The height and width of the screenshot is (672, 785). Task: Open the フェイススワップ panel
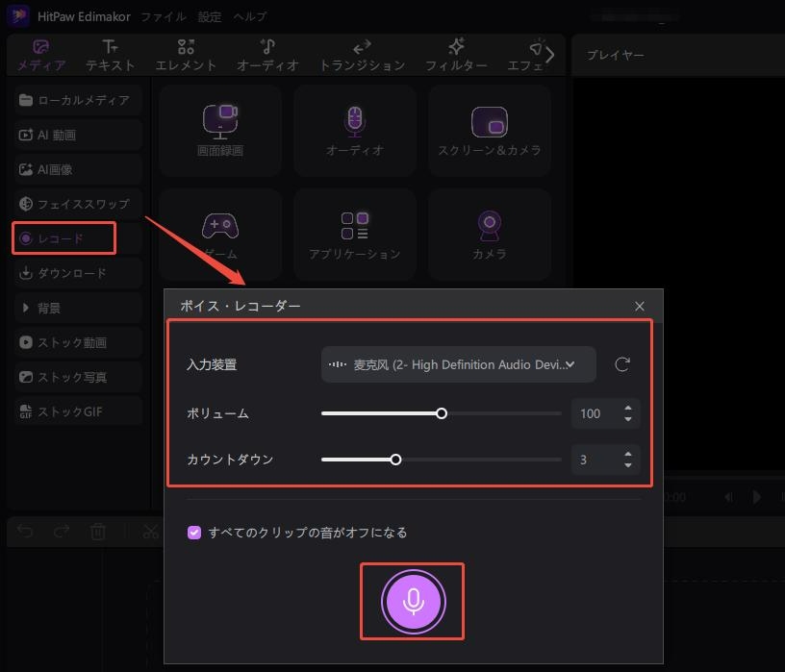coord(75,203)
